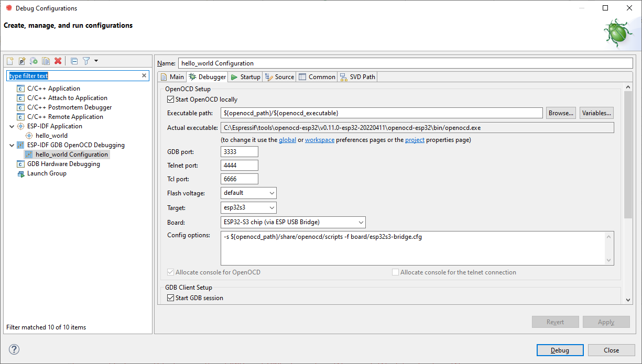The width and height of the screenshot is (642, 364).
Task: Click the Browse... button
Action: pos(561,113)
